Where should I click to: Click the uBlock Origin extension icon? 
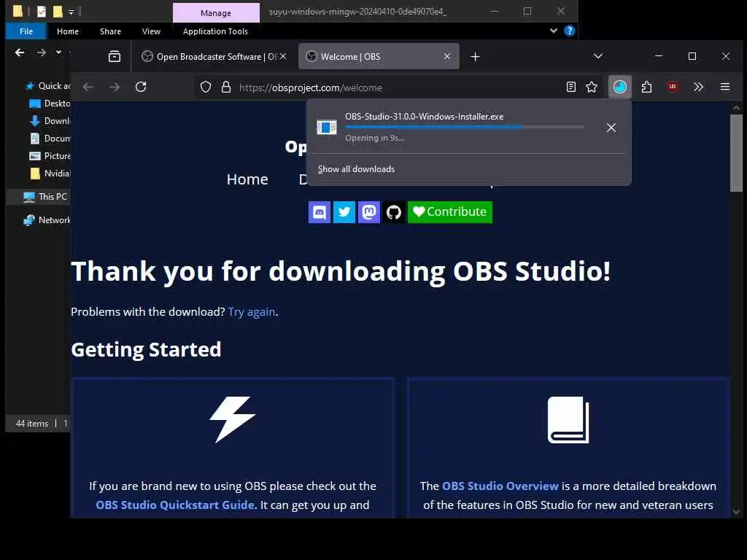[672, 87]
